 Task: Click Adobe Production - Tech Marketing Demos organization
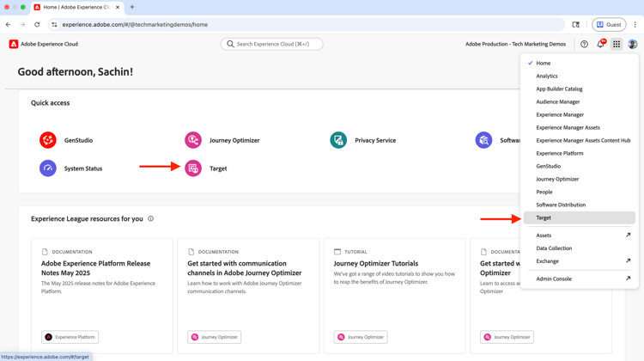[x=515, y=44]
